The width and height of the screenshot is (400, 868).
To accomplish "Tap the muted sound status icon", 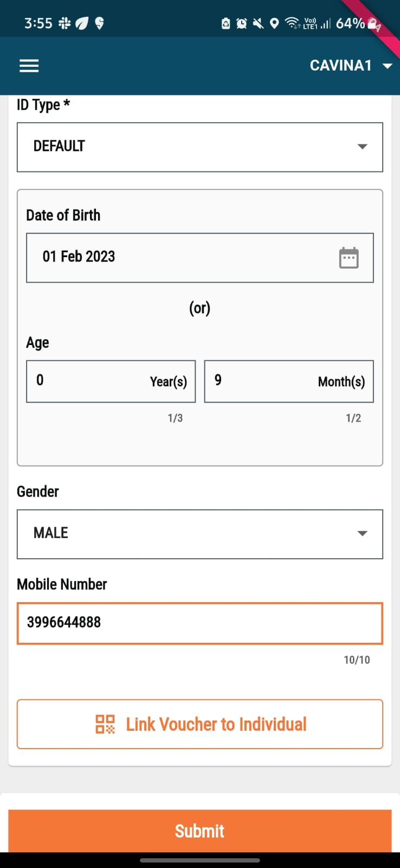I will click(x=258, y=23).
